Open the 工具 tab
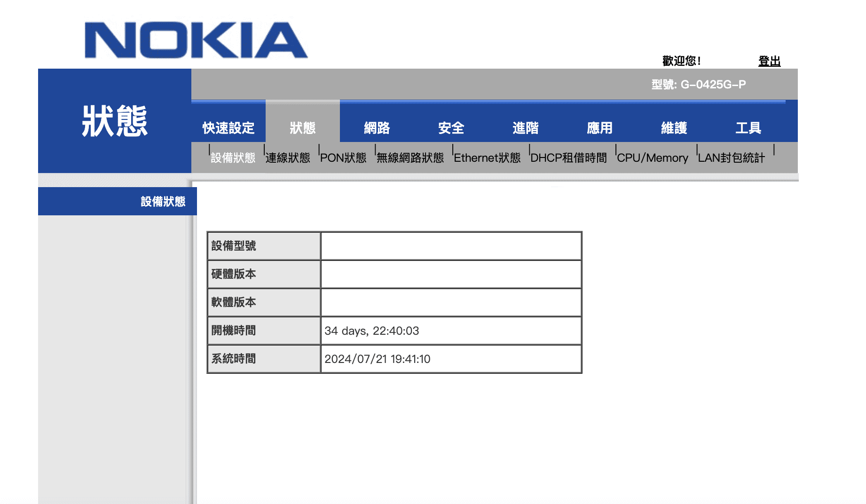 click(x=748, y=127)
